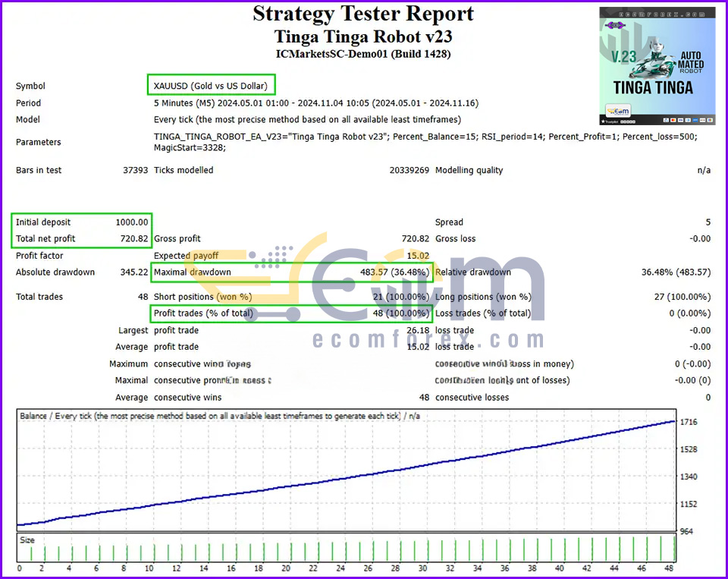Screen dimensions: 728x579
Task: Click the Initial deposit 1000.00 value
Action: pyautogui.click(x=132, y=222)
